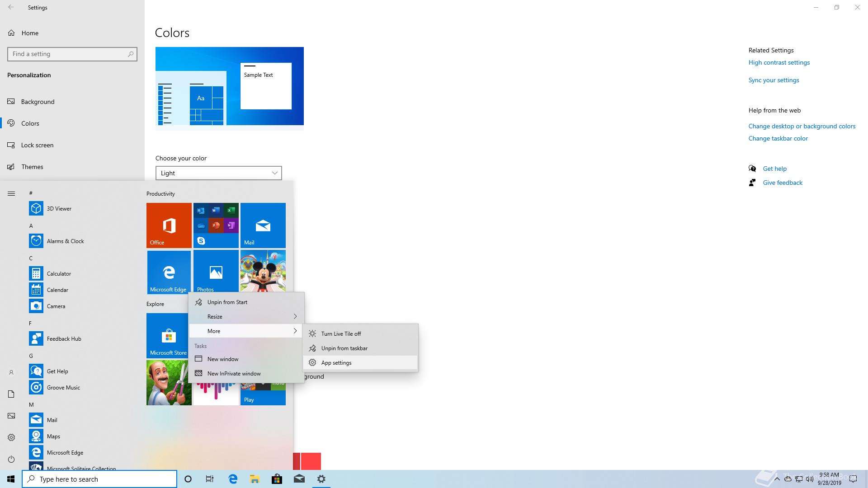Click the Office tile
868x488 pixels.
click(x=169, y=225)
